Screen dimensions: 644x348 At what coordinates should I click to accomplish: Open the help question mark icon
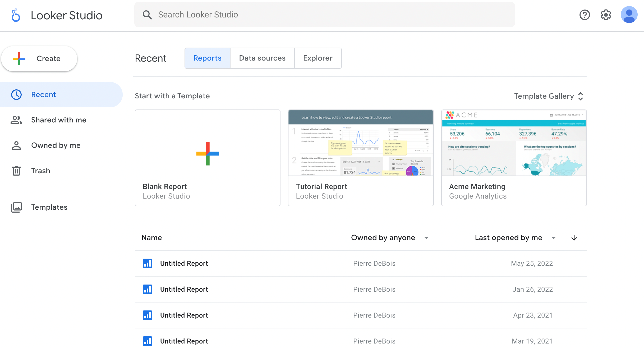tap(585, 15)
